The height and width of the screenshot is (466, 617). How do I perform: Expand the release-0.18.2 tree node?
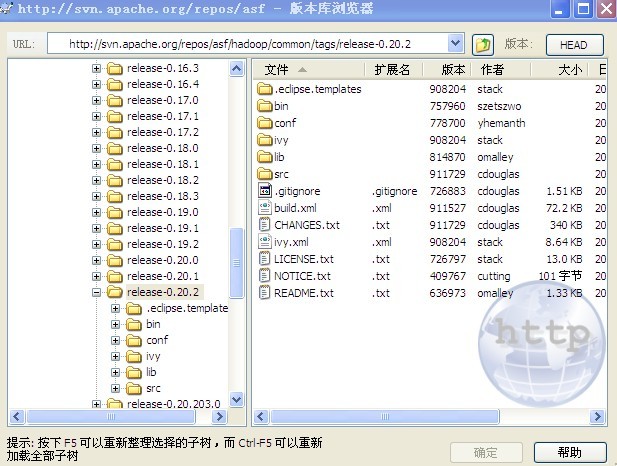(96, 180)
